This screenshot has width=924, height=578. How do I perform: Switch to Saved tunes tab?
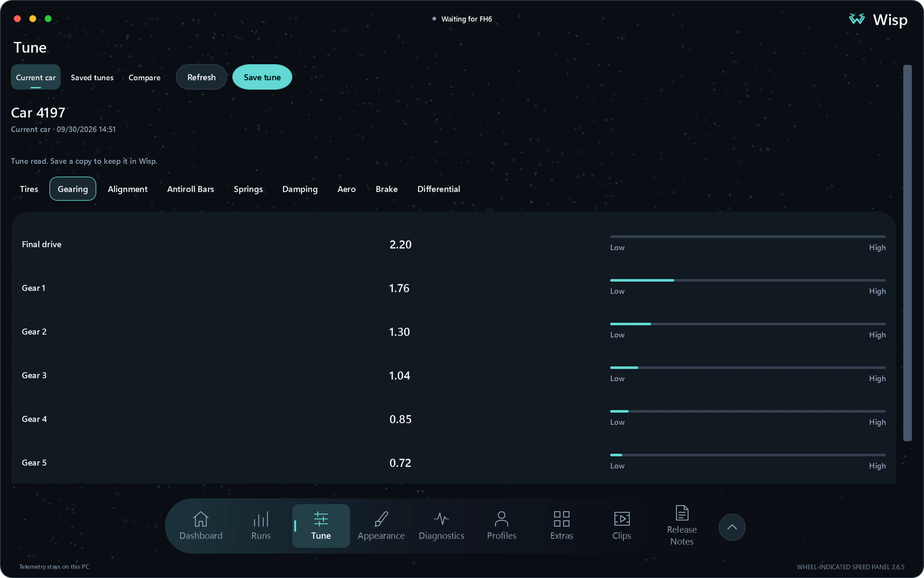click(92, 77)
